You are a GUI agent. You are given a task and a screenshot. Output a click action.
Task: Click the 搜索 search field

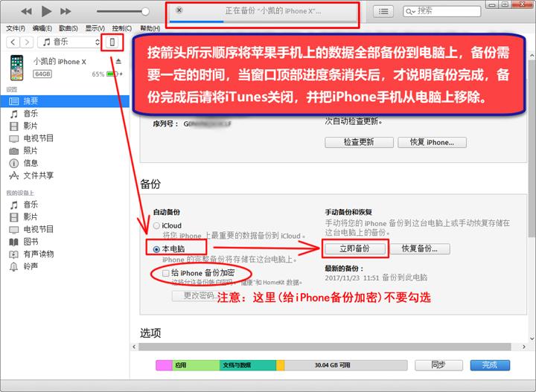point(441,11)
